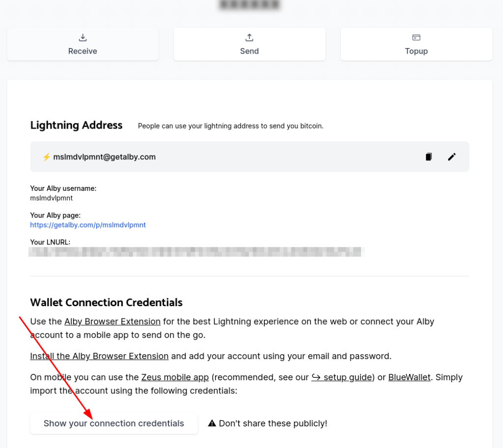Click the mslmdvlpmnt@getalby.com address field
This screenshot has width=503, height=448.
[250, 157]
